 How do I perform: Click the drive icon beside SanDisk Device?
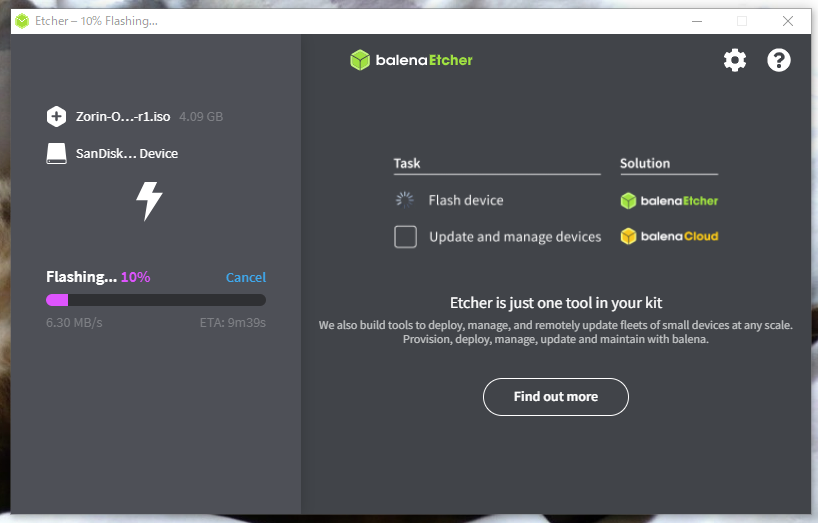(56, 154)
